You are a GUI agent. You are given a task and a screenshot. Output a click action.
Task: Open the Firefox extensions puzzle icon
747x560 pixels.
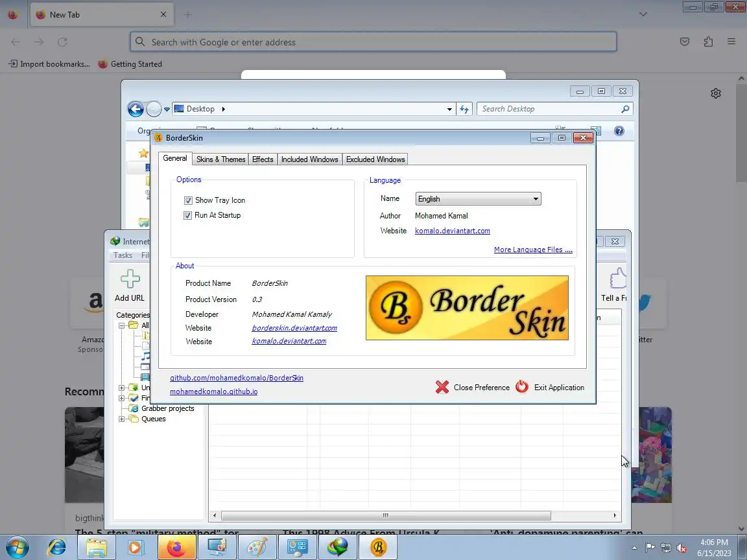coord(708,42)
